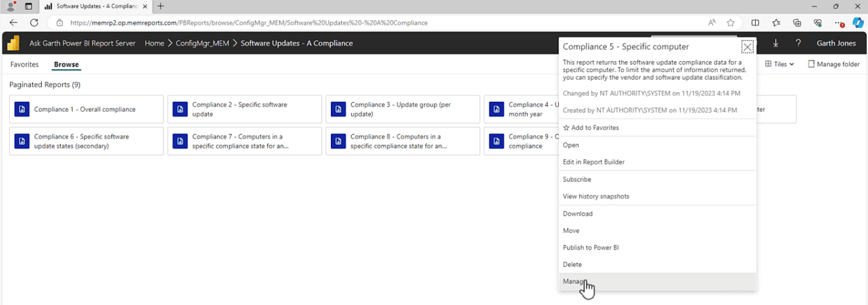Open the Settings and more ellipsis

coord(839,22)
